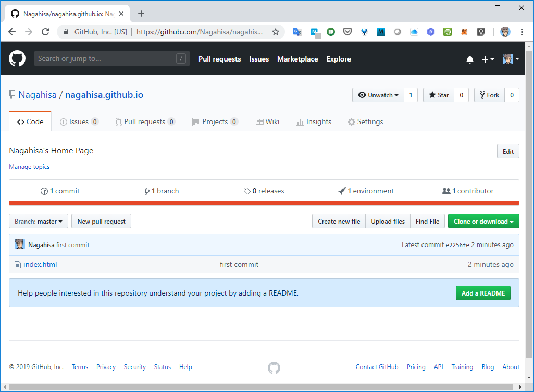Viewport: 534px width, 392px height.
Task: Click the Add a README button
Action: tap(483, 293)
